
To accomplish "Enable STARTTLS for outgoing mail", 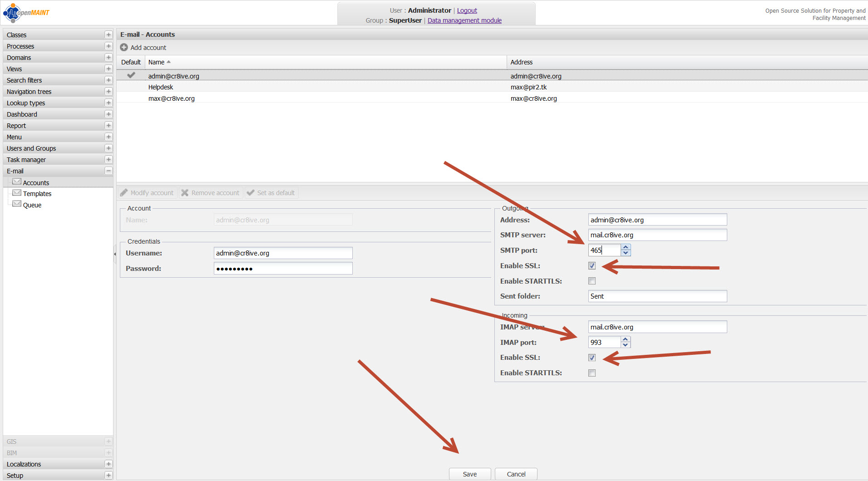I will click(x=592, y=281).
